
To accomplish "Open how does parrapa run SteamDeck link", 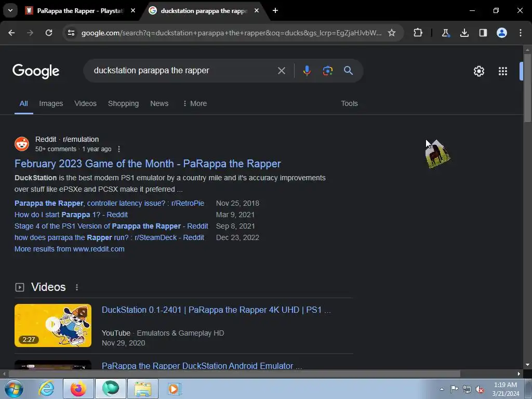I will [109, 237].
